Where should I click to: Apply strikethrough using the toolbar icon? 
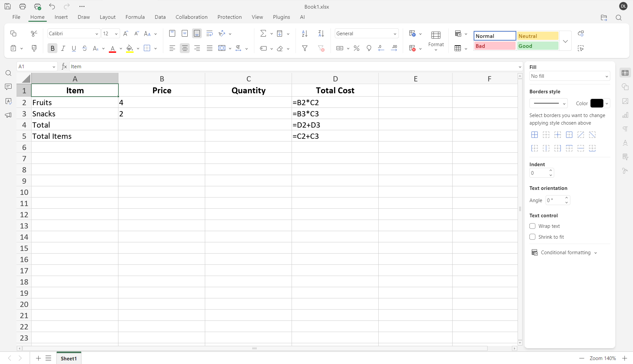85,48
